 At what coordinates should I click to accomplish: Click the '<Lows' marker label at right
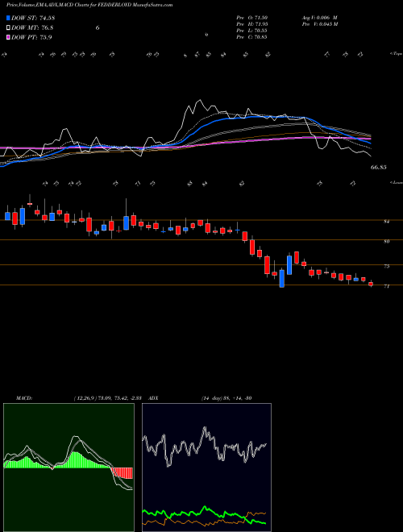(x=396, y=183)
